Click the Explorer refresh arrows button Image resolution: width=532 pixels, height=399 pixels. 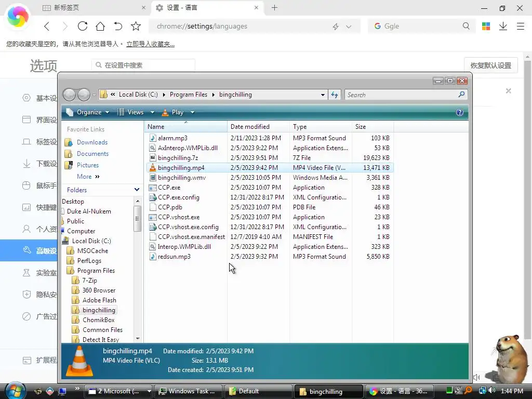(x=335, y=95)
